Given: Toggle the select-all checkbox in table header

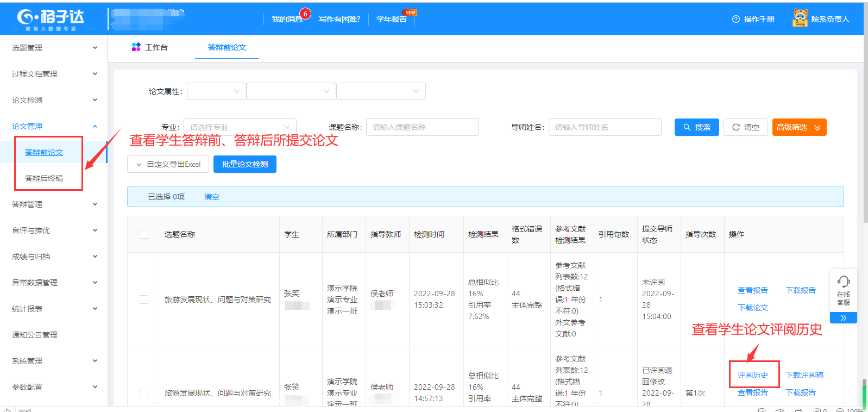Looking at the screenshot, I should click(144, 234).
